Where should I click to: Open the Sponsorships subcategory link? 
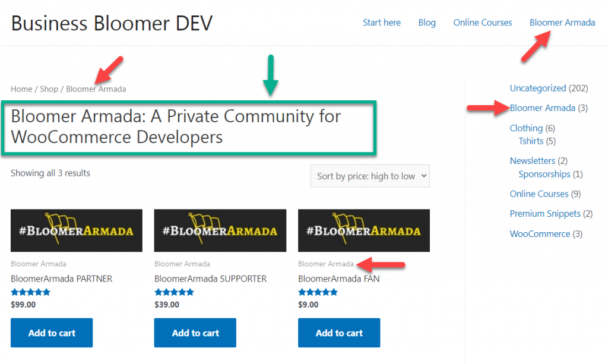tap(544, 174)
